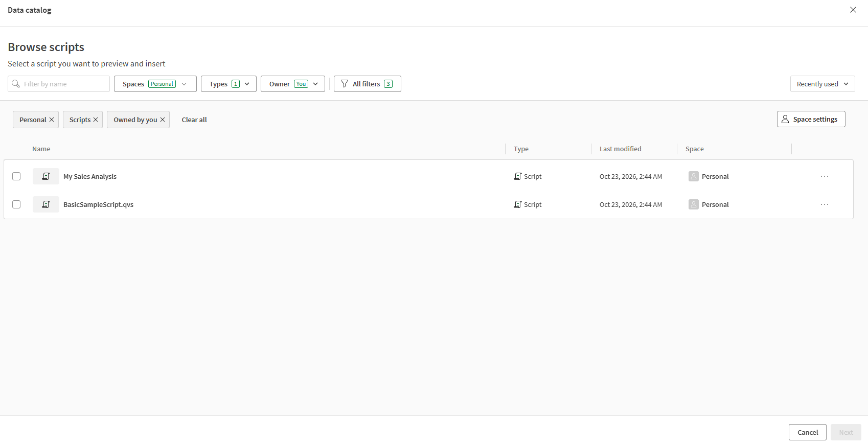Screen dimensions: 868x445
Task: Open Space settings
Action: [x=811, y=119]
